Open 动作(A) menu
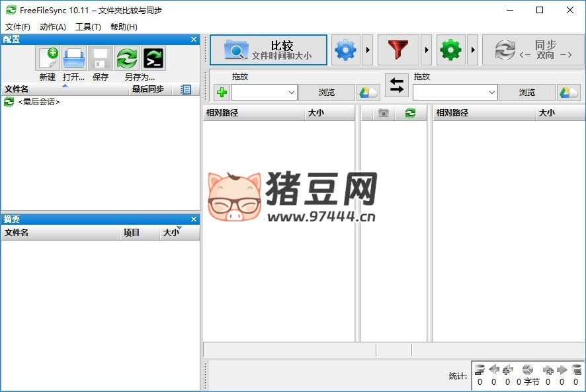Screen dimensions: 586x392 click(x=53, y=27)
